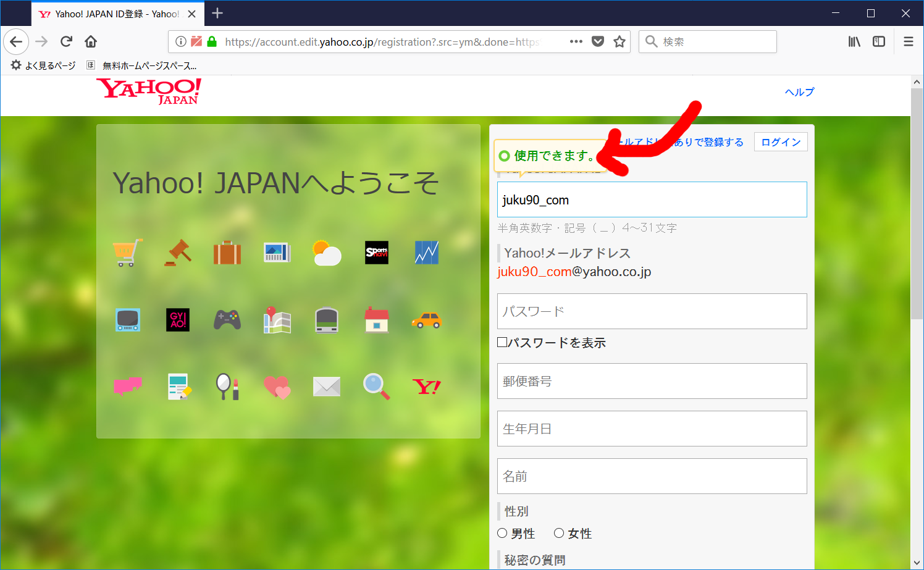924x570 pixels.
Task: Select the 男性 radio button
Action: pos(502,533)
